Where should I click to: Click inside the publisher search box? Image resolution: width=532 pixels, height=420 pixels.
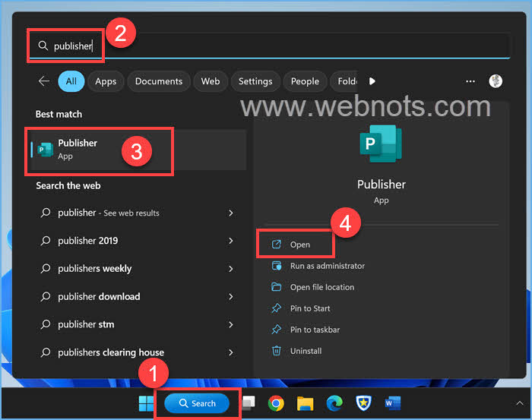(270, 46)
